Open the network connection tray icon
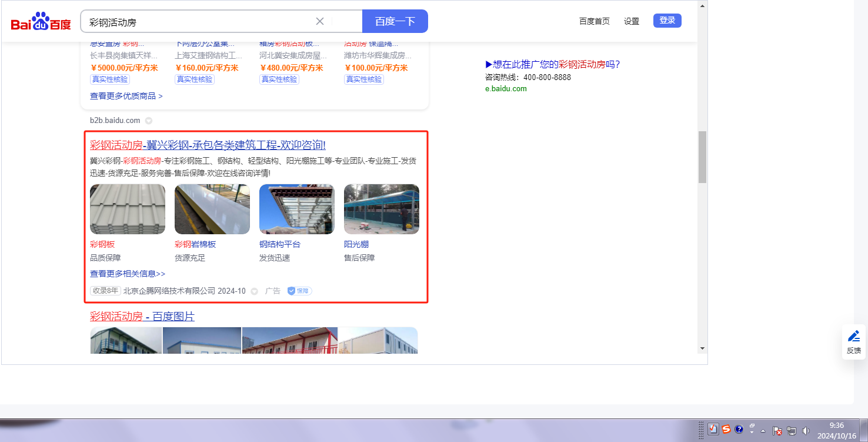 point(791,430)
